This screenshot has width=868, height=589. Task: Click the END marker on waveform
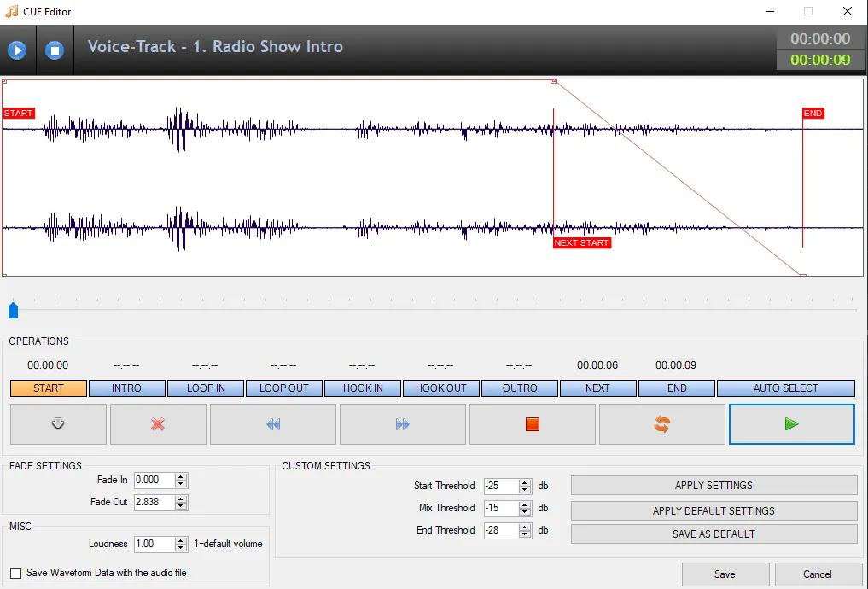point(813,113)
